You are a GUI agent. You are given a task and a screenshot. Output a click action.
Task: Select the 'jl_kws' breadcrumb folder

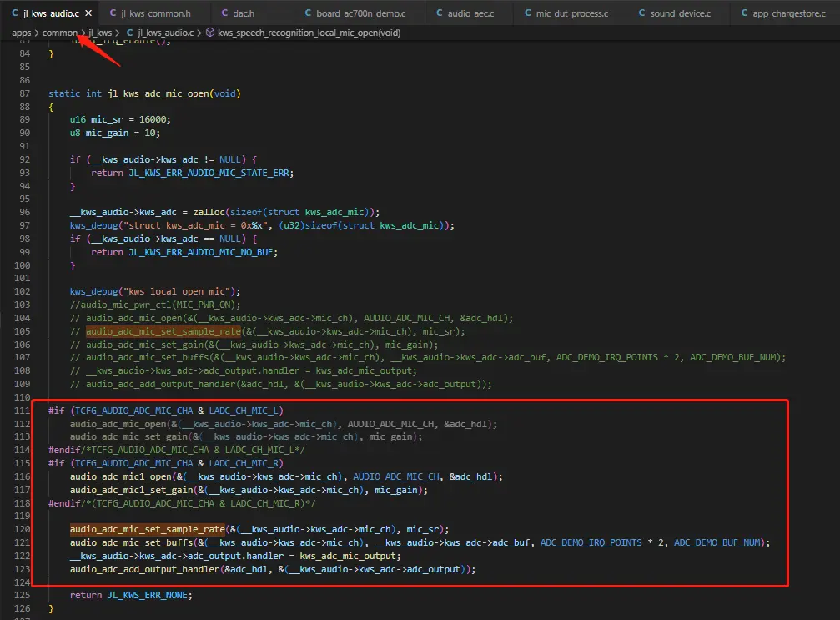[100, 33]
